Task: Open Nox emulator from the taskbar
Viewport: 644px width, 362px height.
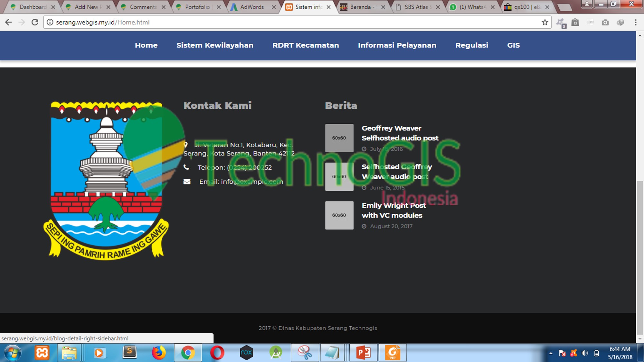Action: coord(247,353)
